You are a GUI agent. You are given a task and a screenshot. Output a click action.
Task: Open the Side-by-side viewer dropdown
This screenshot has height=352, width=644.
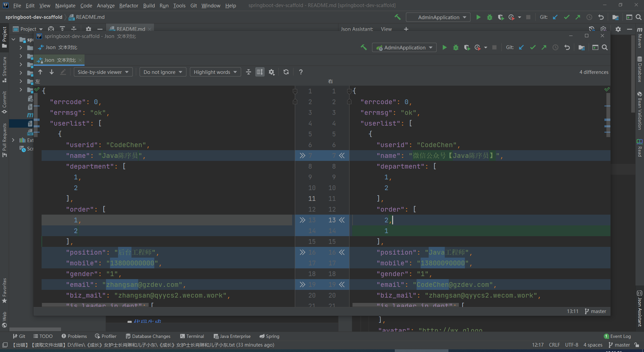pyautogui.click(x=103, y=72)
